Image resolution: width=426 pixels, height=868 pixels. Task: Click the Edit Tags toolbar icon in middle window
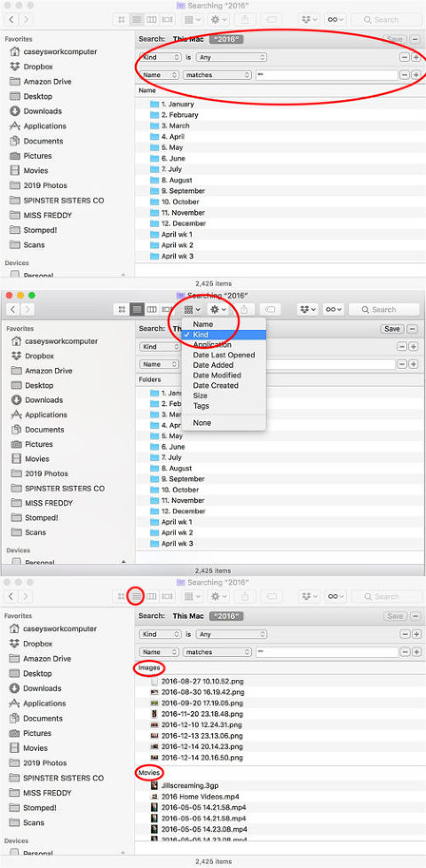click(271, 309)
